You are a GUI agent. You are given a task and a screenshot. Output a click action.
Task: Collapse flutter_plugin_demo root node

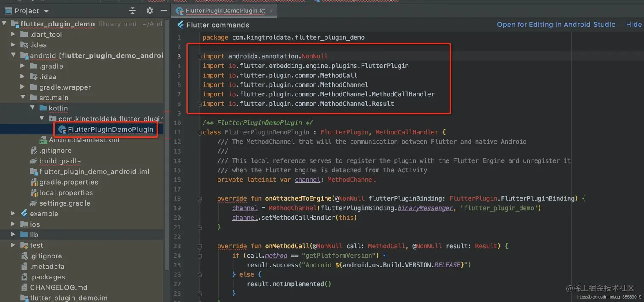click(x=4, y=24)
